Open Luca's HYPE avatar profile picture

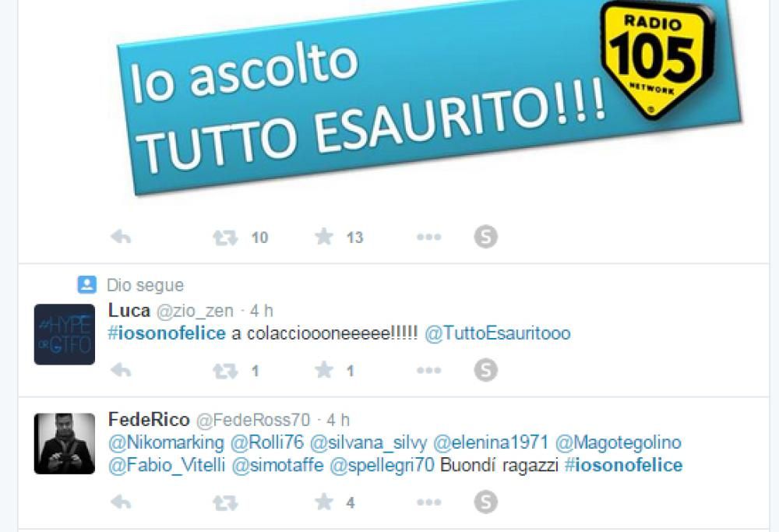(64, 334)
